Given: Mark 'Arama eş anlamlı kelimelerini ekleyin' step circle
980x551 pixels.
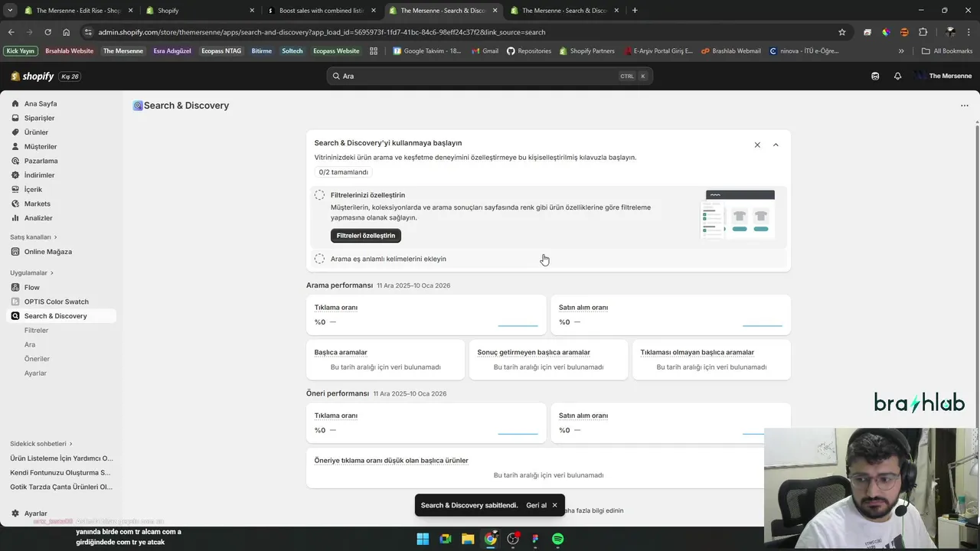Looking at the screenshot, I should click(319, 259).
